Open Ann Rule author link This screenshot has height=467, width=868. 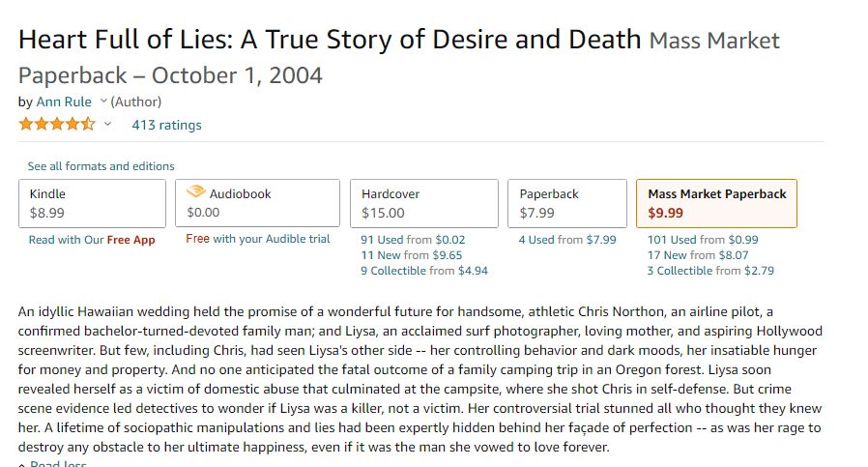tap(64, 102)
